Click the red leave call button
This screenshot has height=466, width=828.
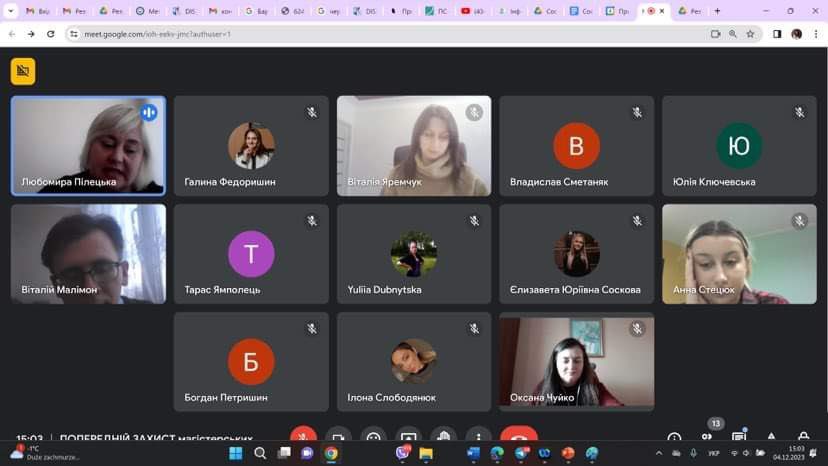tap(518, 438)
